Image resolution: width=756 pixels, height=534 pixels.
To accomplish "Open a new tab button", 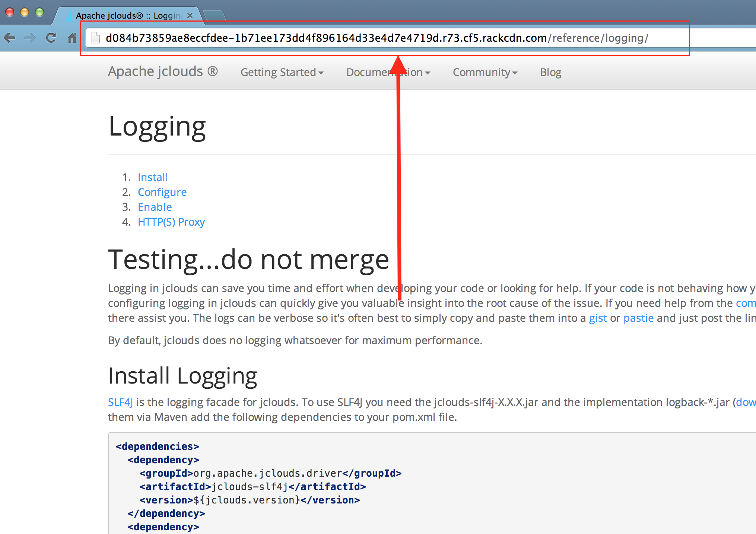I will point(215,16).
